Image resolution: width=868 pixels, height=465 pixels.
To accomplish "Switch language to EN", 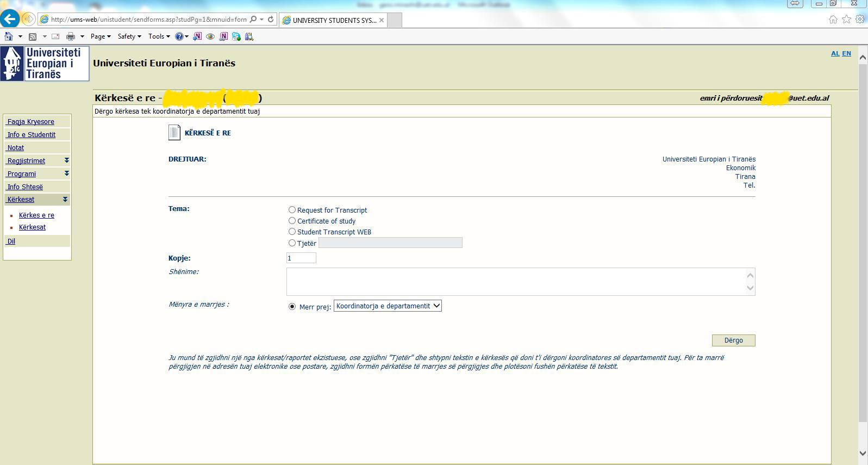I will 846,53.
